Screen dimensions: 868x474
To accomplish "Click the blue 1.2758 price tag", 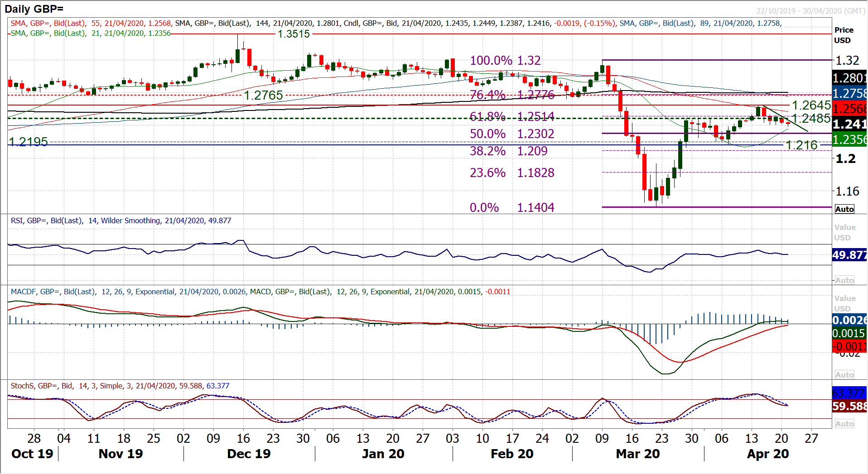I will click(x=849, y=93).
